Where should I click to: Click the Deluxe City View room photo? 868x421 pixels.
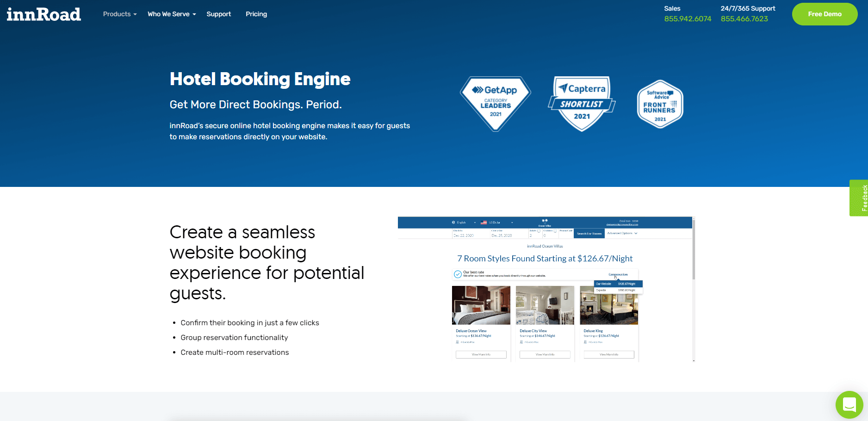(545, 305)
